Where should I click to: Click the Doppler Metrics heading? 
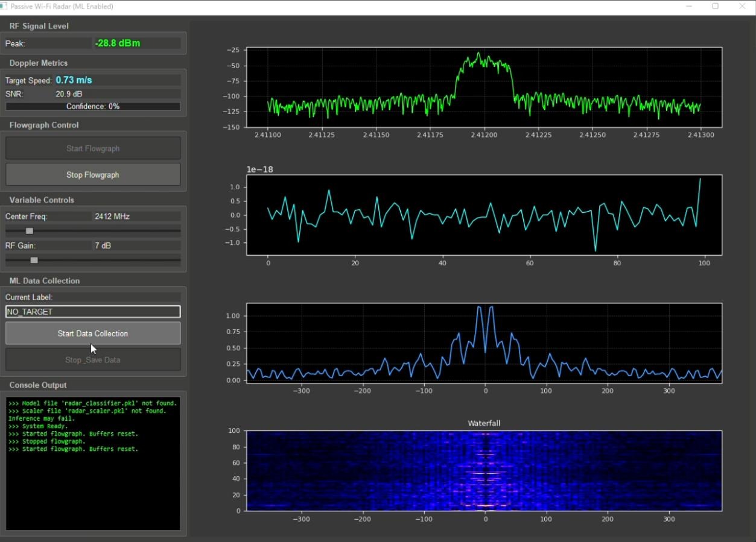39,63
